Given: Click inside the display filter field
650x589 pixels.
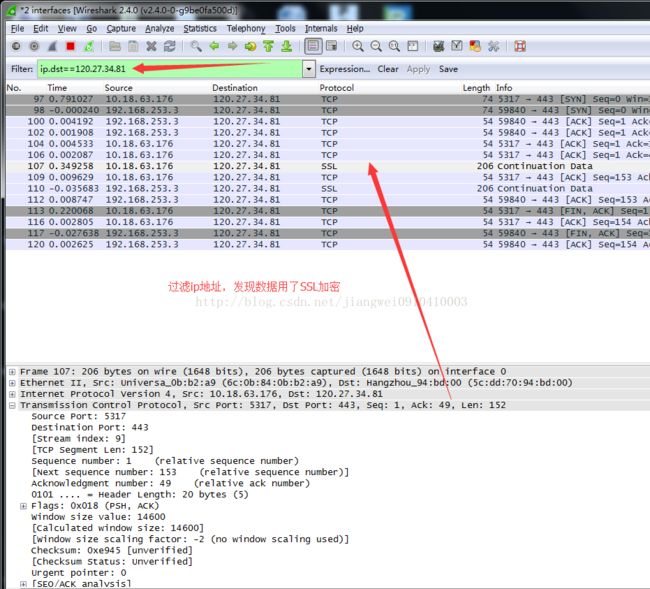Looking at the screenshot, I should click(170, 69).
